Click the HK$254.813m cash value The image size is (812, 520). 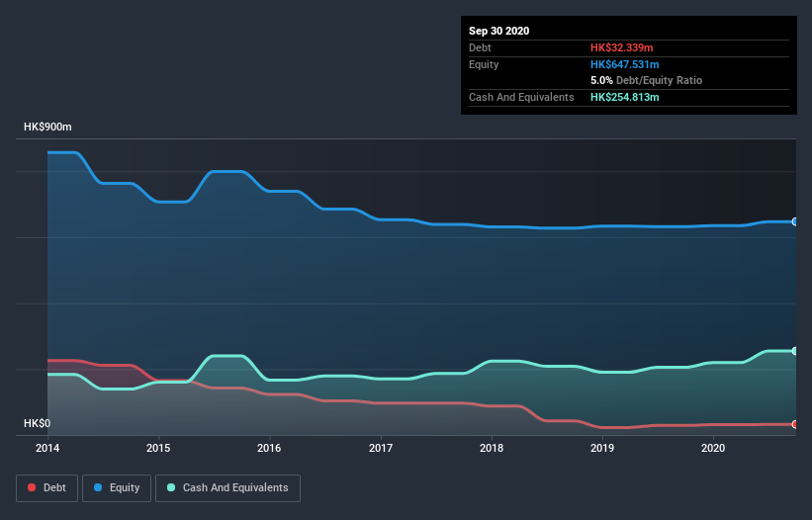[624, 97]
